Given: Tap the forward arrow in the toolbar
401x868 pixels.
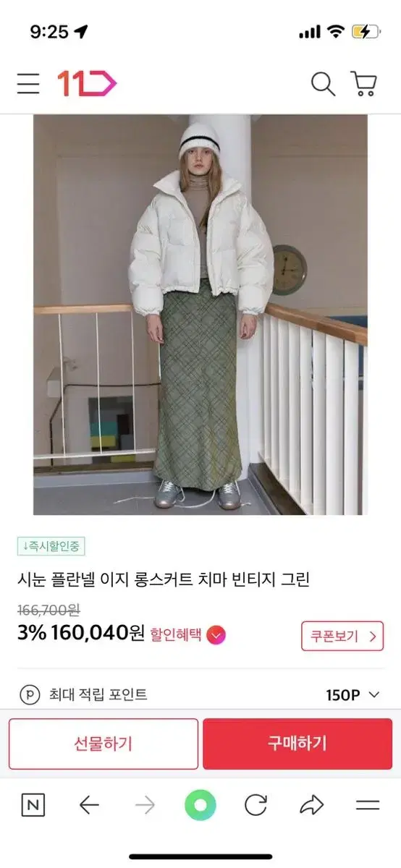Looking at the screenshot, I should pyautogui.click(x=145, y=805).
